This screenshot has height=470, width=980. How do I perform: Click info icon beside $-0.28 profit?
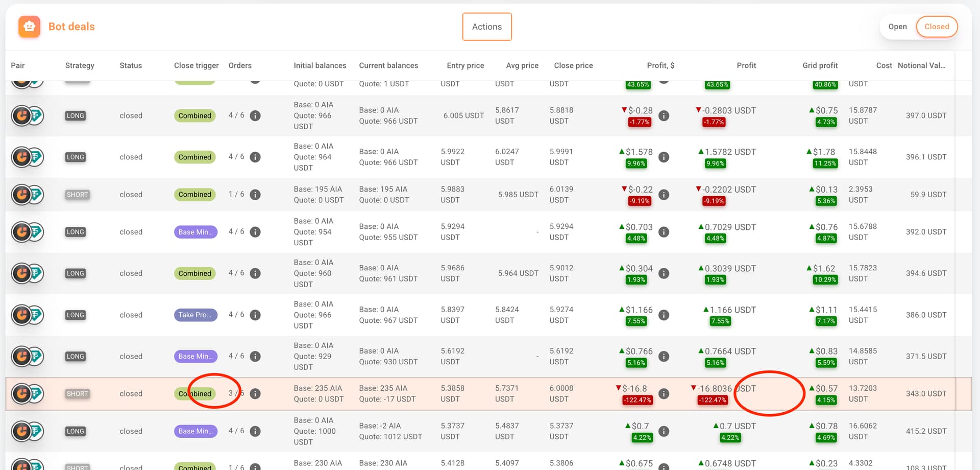[664, 116]
